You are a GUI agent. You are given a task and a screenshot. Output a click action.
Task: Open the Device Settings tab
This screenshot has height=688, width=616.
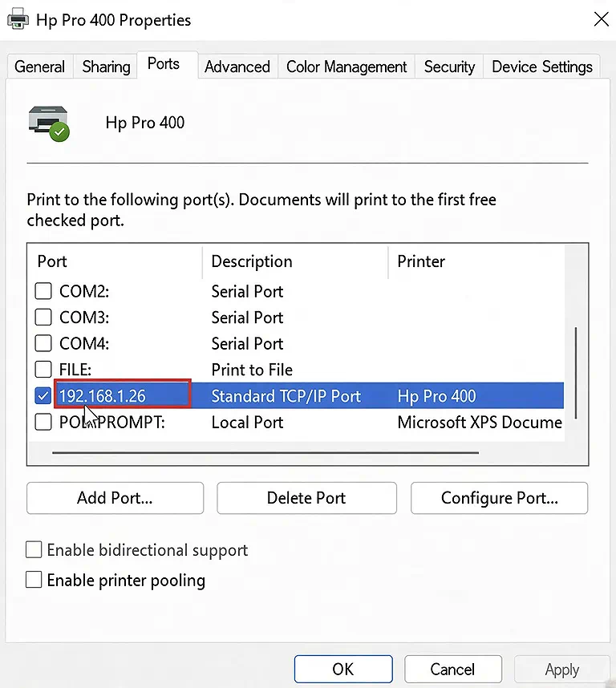coord(542,67)
